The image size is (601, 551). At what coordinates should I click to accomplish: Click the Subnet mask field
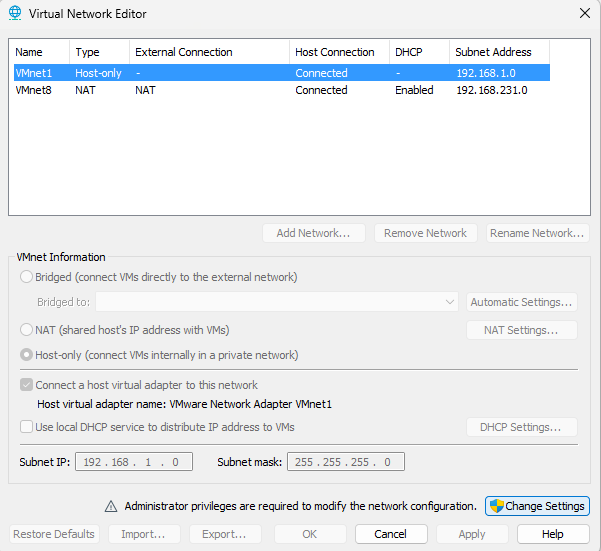(346, 462)
